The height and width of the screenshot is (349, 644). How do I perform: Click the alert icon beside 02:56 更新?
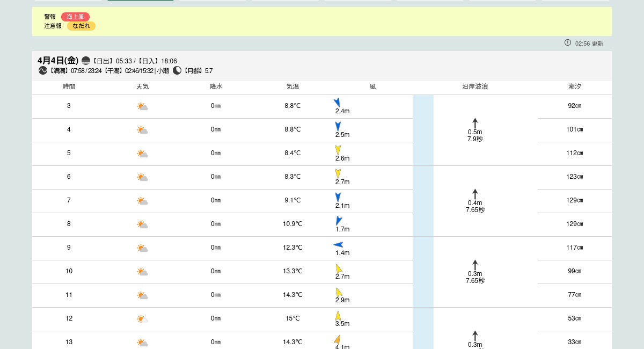pos(568,42)
